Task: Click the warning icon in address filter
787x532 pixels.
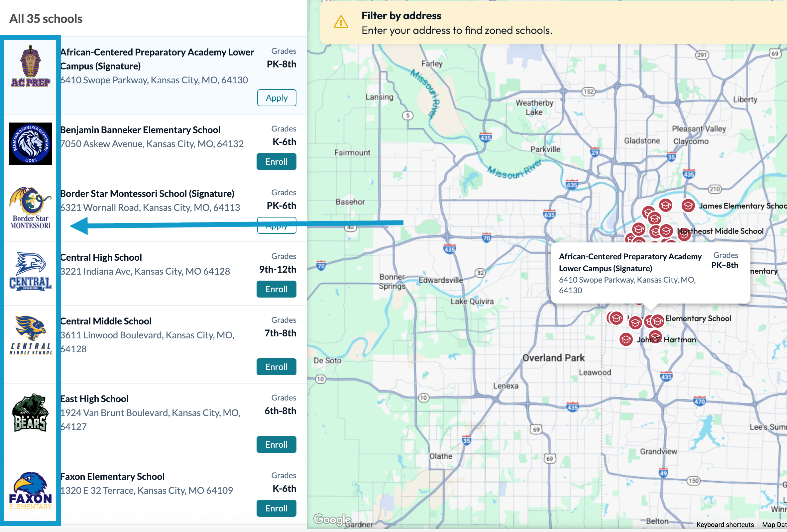Action: pos(341,23)
